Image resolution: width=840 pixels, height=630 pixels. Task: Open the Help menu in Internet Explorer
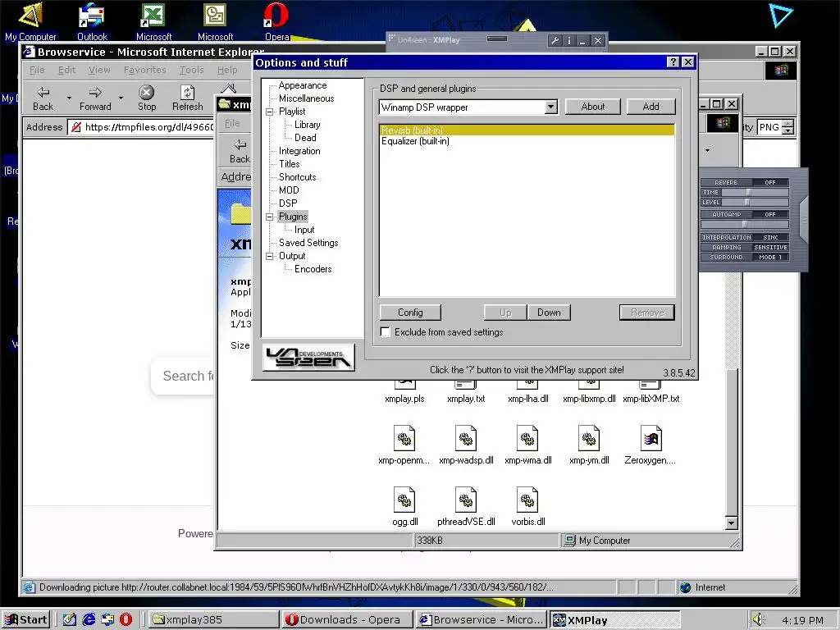[227, 70]
